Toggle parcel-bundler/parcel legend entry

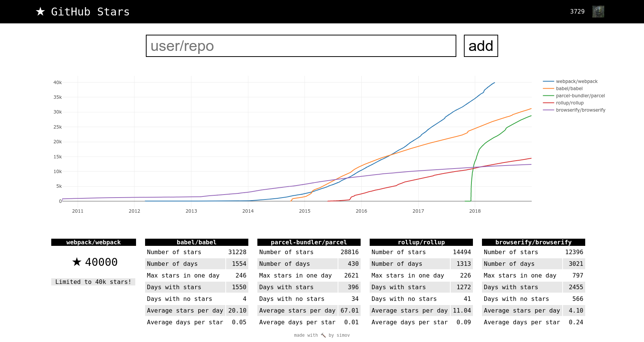tap(574, 96)
